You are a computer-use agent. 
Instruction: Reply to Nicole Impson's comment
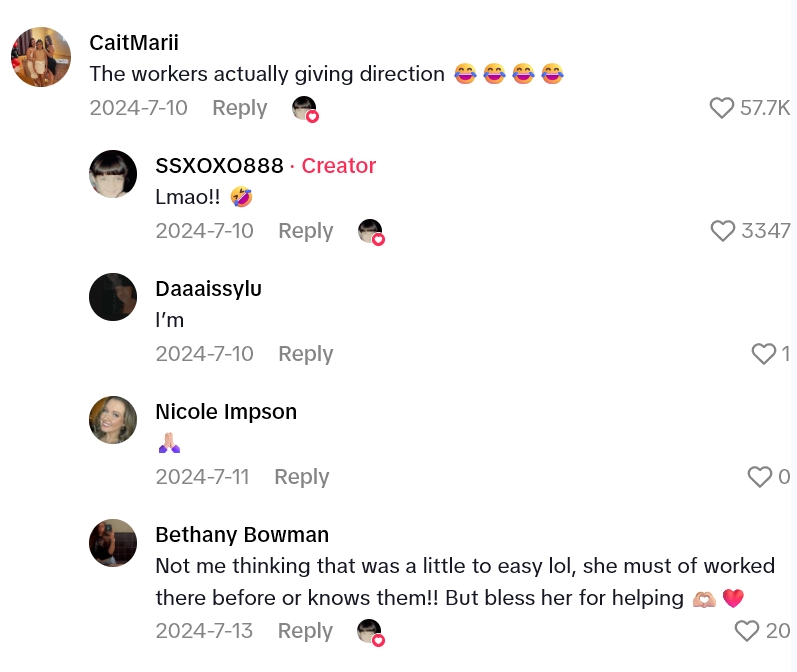pos(301,477)
